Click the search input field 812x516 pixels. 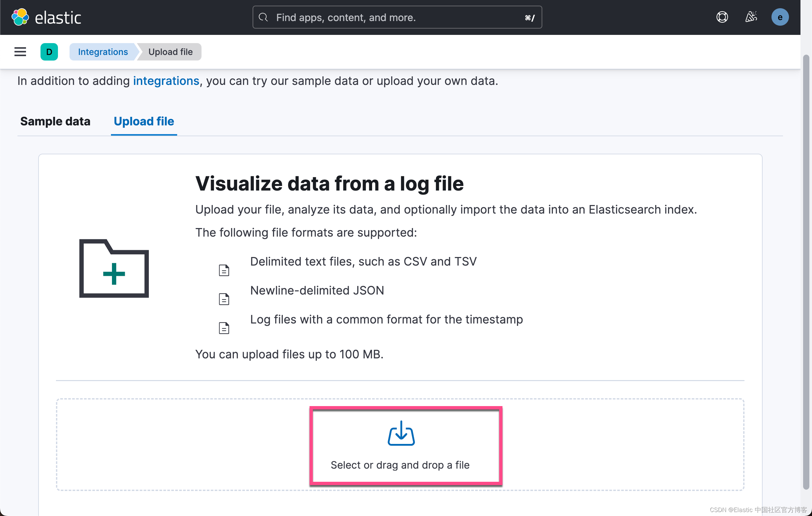pyautogui.click(x=371, y=17)
